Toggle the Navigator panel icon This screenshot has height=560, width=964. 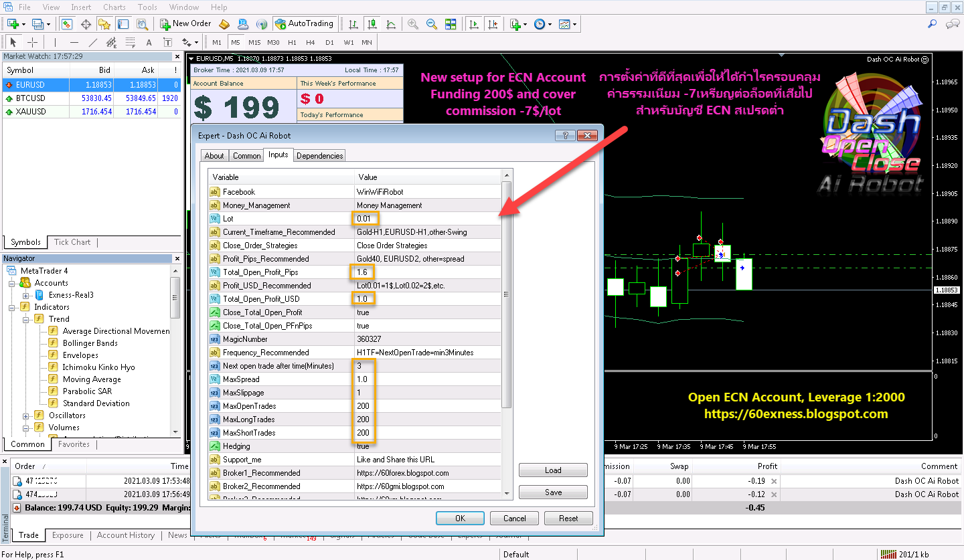[x=104, y=24]
